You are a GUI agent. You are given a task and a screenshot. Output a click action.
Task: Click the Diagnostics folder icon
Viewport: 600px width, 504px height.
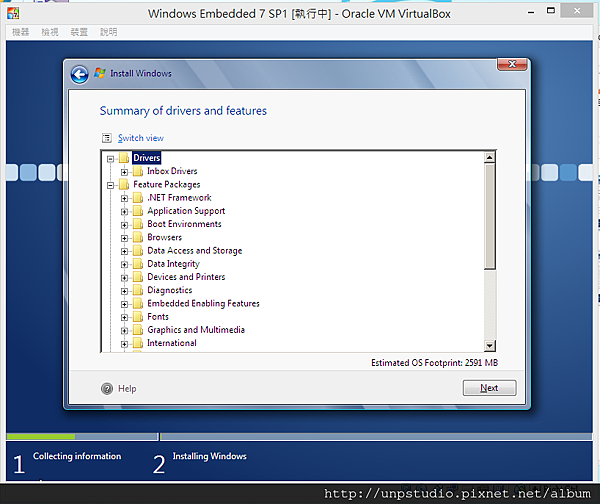(x=138, y=290)
